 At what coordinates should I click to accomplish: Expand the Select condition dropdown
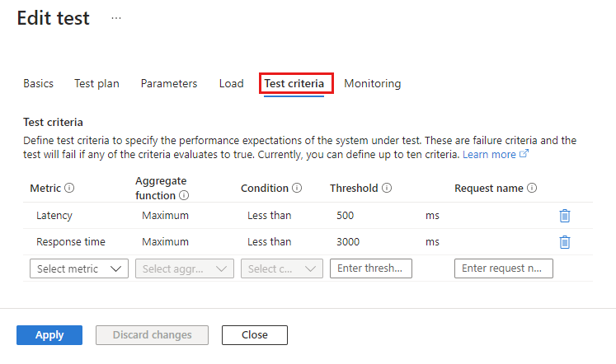(x=282, y=268)
